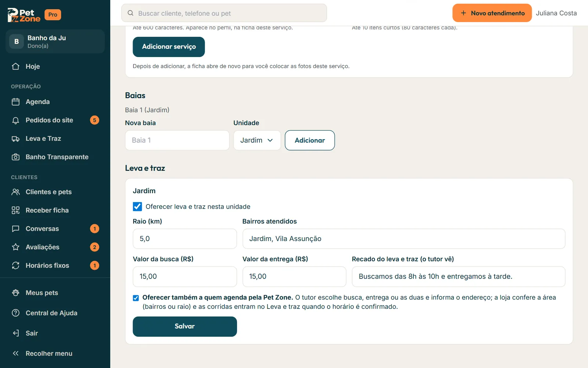Click the Pro plan badge
This screenshot has width=588, height=368.
coord(53,15)
